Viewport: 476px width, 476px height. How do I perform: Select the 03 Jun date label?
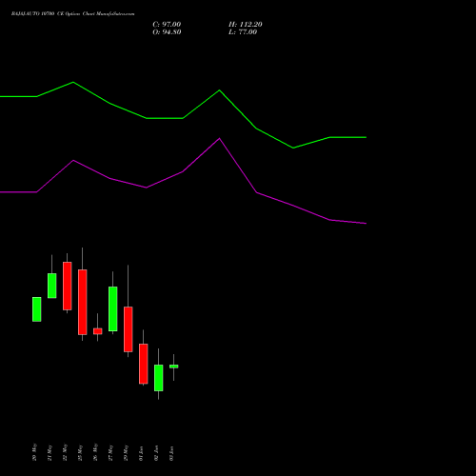point(171,453)
